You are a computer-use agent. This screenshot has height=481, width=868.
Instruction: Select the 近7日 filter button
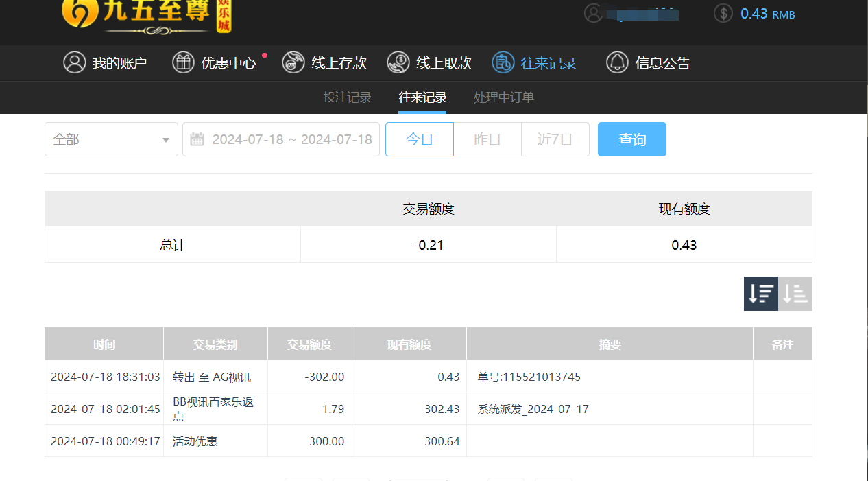click(x=555, y=139)
